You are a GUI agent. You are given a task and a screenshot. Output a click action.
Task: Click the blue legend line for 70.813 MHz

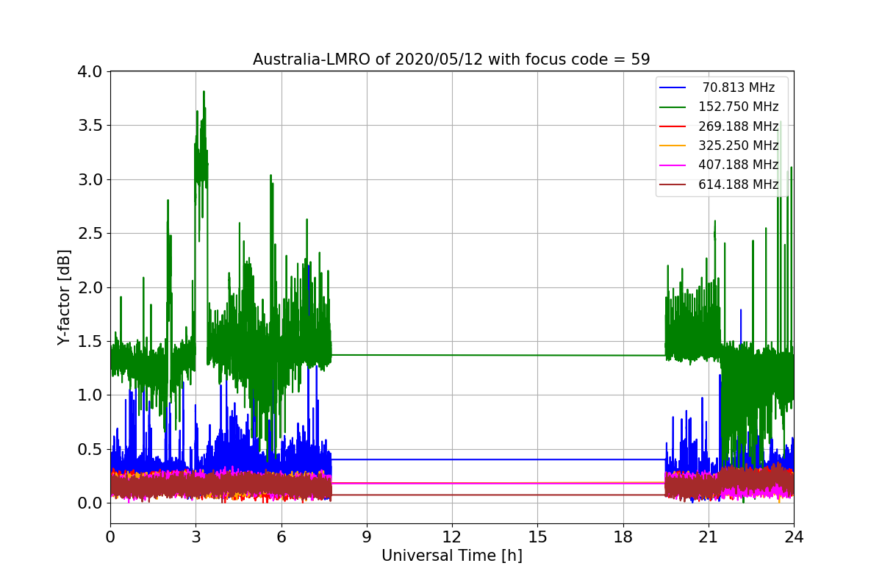[673, 88]
